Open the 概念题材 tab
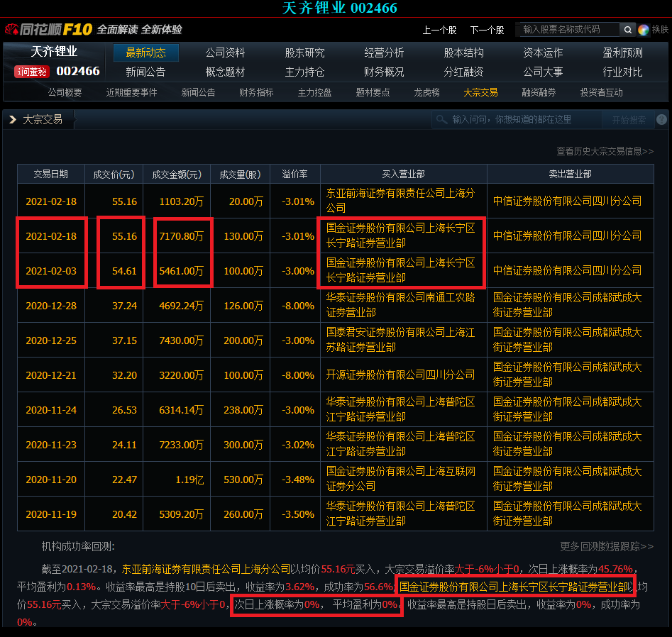Image resolution: width=672 pixels, height=637 pixels. click(x=225, y=72)
